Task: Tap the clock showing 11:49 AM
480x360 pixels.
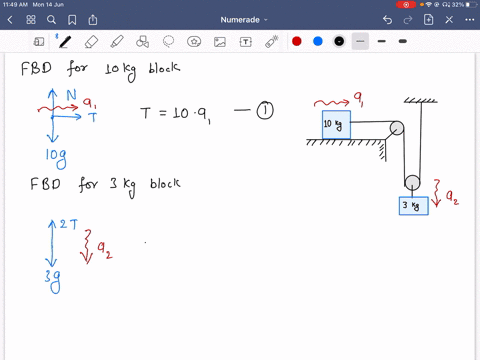Action: pyautogui.click(x=15, y=5)
